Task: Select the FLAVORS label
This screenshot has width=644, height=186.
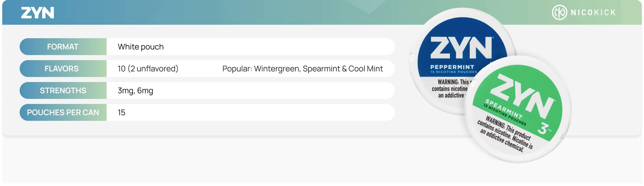Action: pyautogui.click(x=62, y=69)
